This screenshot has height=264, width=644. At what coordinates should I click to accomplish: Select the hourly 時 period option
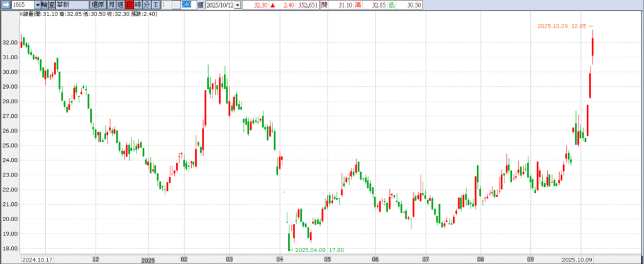138,4
